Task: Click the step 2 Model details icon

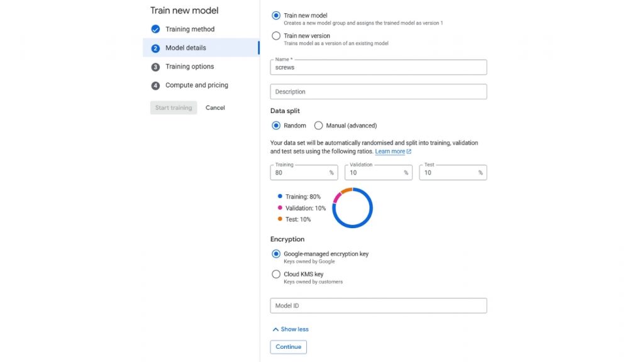Action: click(x=155, y=48)
